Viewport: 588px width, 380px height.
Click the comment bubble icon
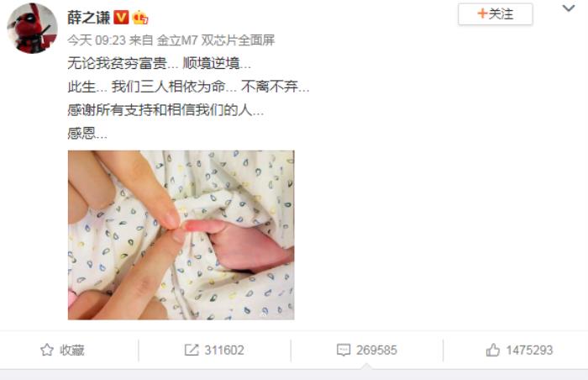tap(344, 350)
